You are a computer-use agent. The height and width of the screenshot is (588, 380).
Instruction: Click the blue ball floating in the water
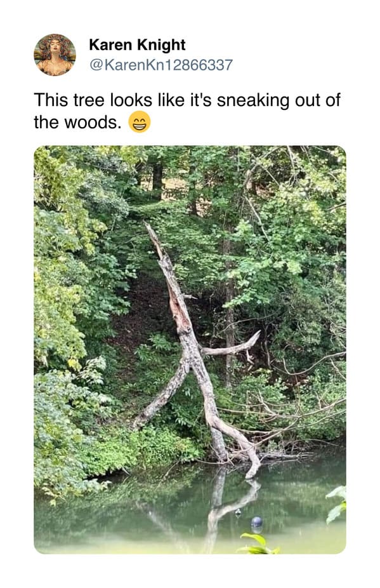pyautogui.click(x=257, y=521)
